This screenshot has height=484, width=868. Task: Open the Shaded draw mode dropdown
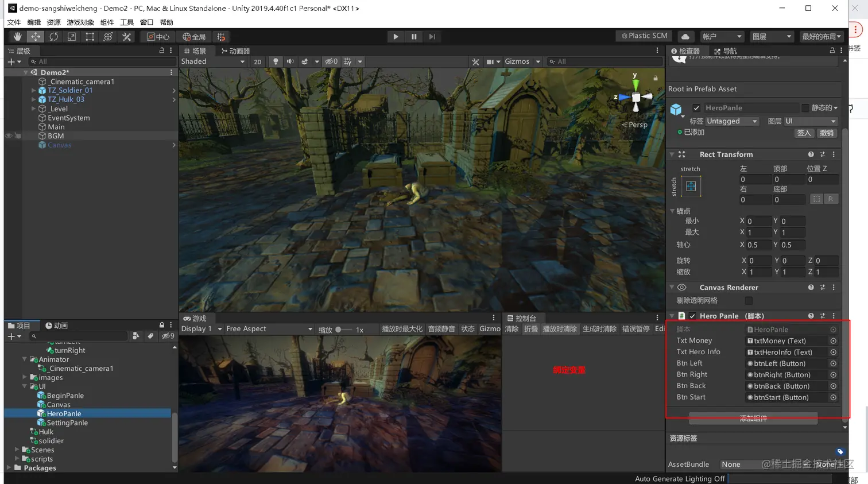point(213,61)
